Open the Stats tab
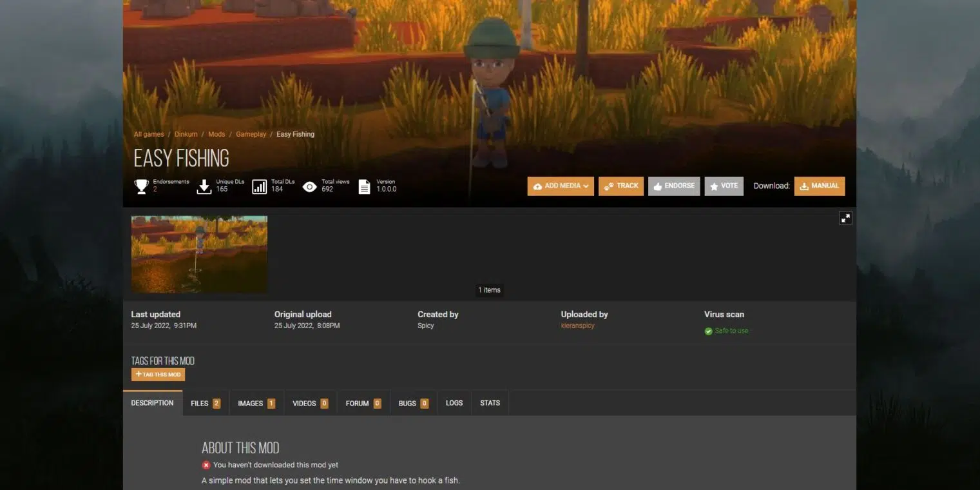The image size is (980, 490). 490,403
